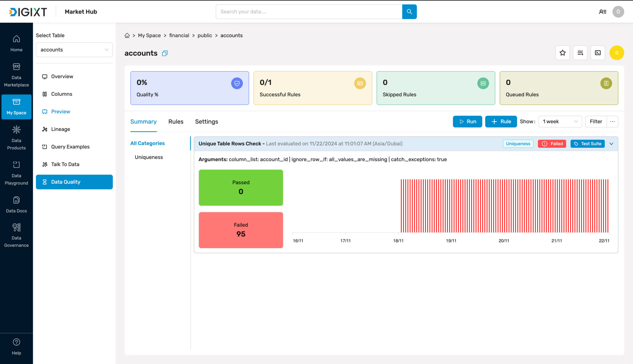Viewport: 633px width, 364px height.
Task: Click the Filter button
Action: tap(596, 122)
